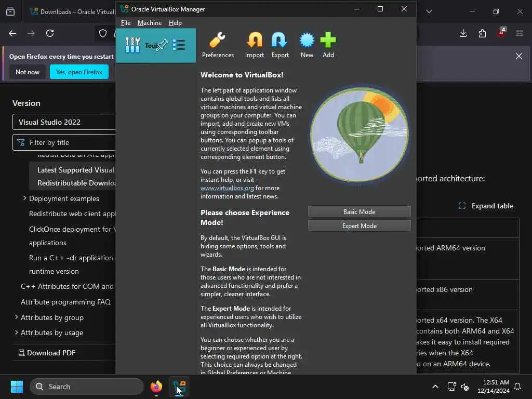The height and width of the screenshot is (399, 532).
Task: Click Yes, open Firefox button
Action: point(79,72)
